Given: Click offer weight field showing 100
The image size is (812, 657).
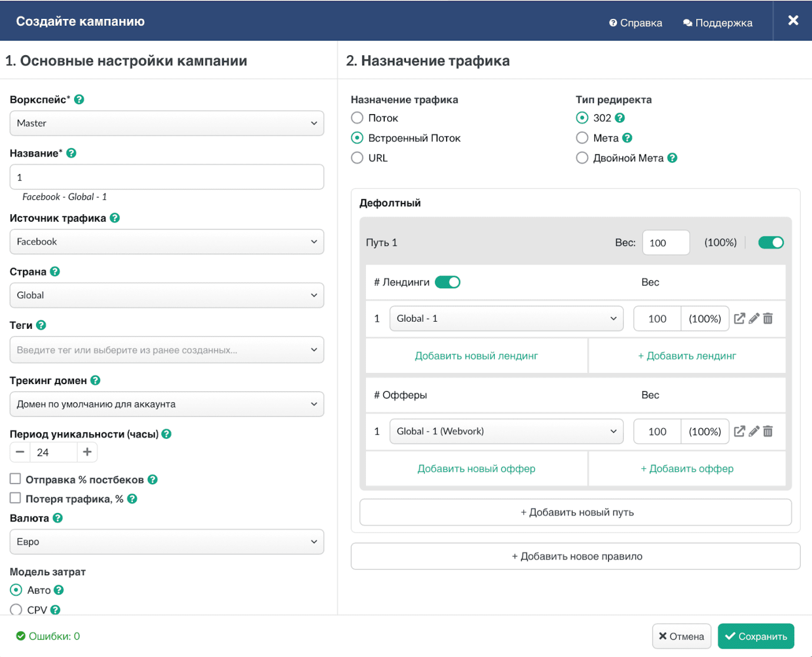Looking at the screenshot, I should (657, 431).
